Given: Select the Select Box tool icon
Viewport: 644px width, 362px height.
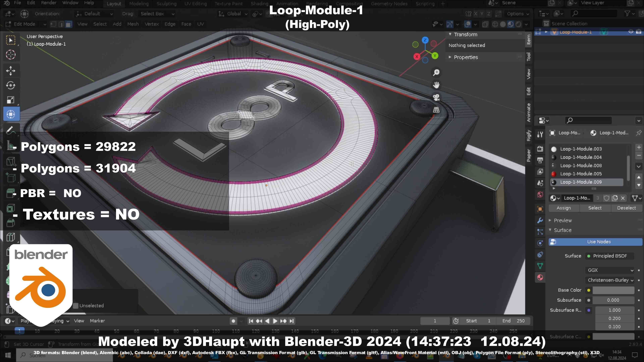Looking at the screenshot, I should [x=11, y=40].
